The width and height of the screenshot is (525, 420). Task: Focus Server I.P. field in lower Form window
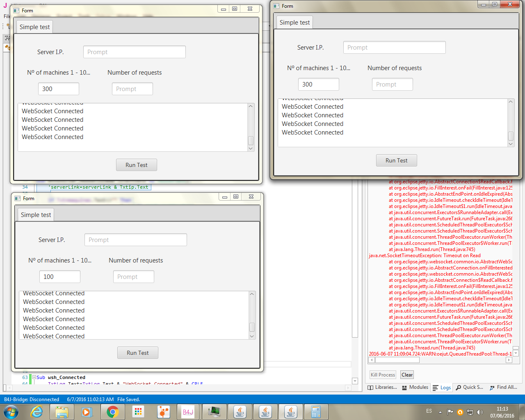tap(136, 240)
